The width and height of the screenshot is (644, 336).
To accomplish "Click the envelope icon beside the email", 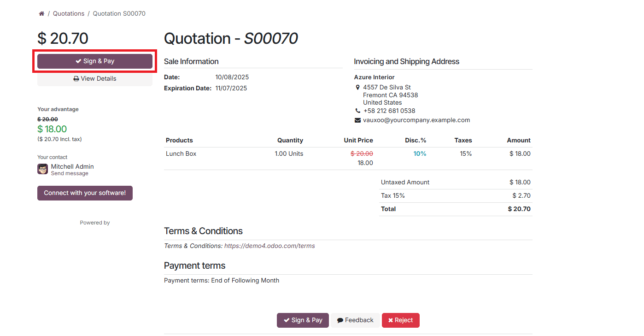I will click(x=357, y=120).
